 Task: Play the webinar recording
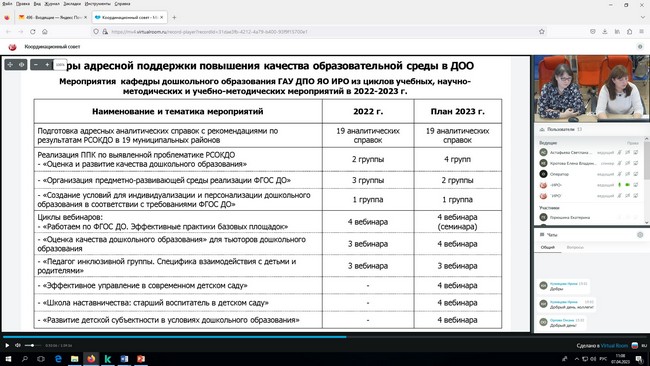(x=7, y=345)
